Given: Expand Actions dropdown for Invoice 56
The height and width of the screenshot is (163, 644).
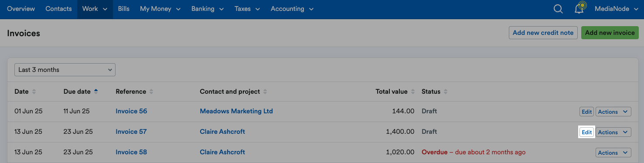Looking at the screenshot, I should 613,112.
